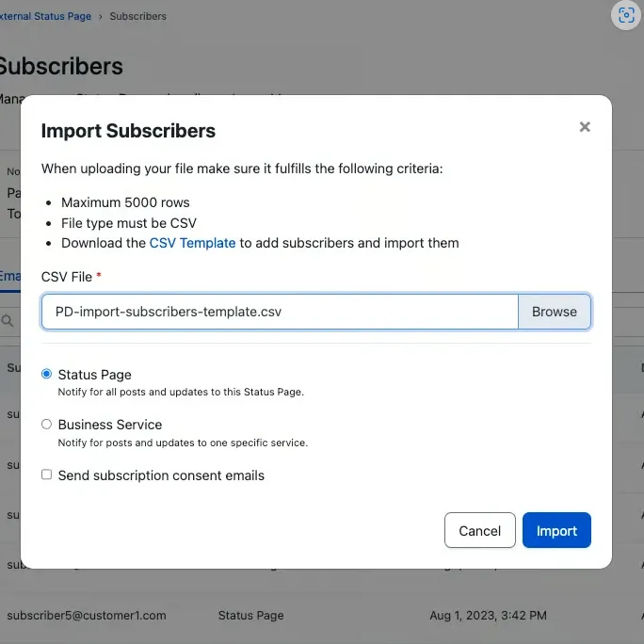Click the CSV File input field
This screenshot has width=644, height=644.
(280, 312)
